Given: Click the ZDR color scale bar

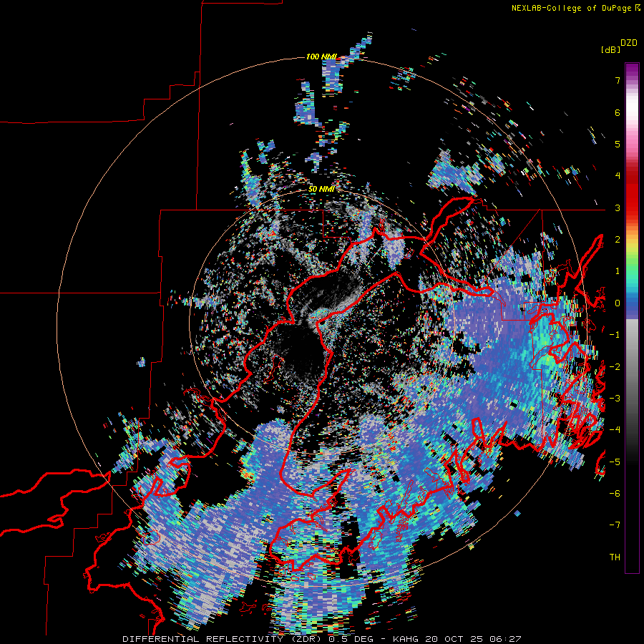Looking at the screenshot, I should (x=632, y=318).
